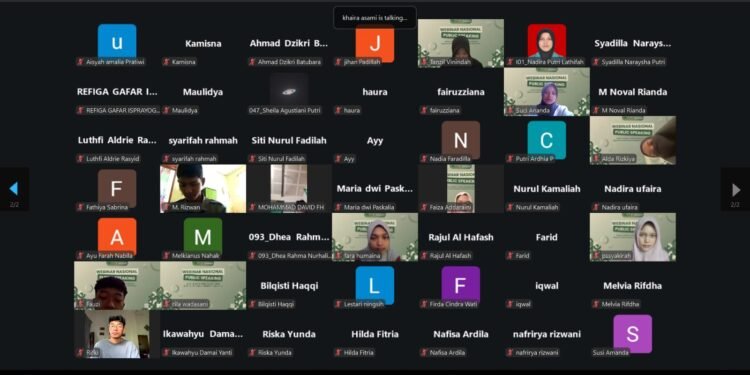
Task: Select M. Rizwan's video tile
Action: coord(203,188)
